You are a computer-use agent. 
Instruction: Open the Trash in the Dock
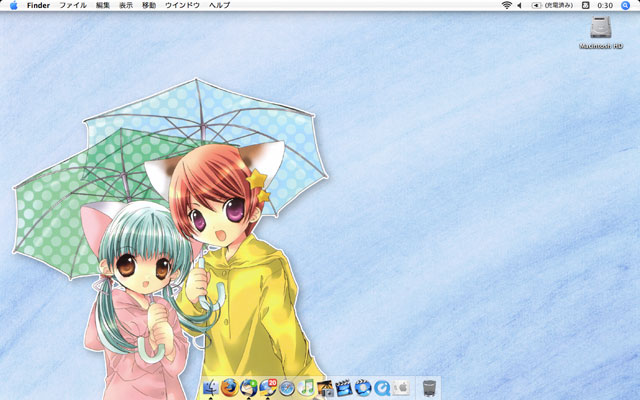(429, 388)
